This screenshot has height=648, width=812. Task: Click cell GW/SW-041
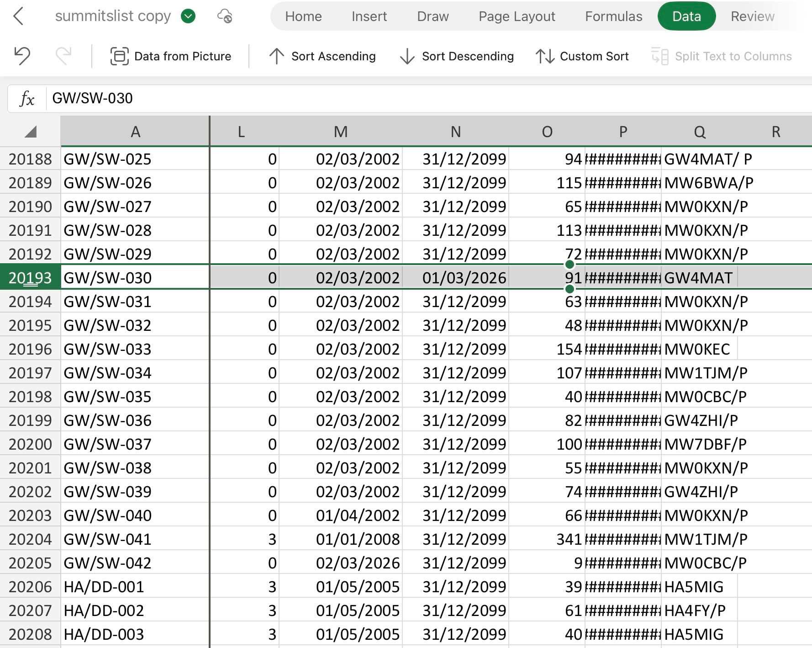tap(135, 539)
